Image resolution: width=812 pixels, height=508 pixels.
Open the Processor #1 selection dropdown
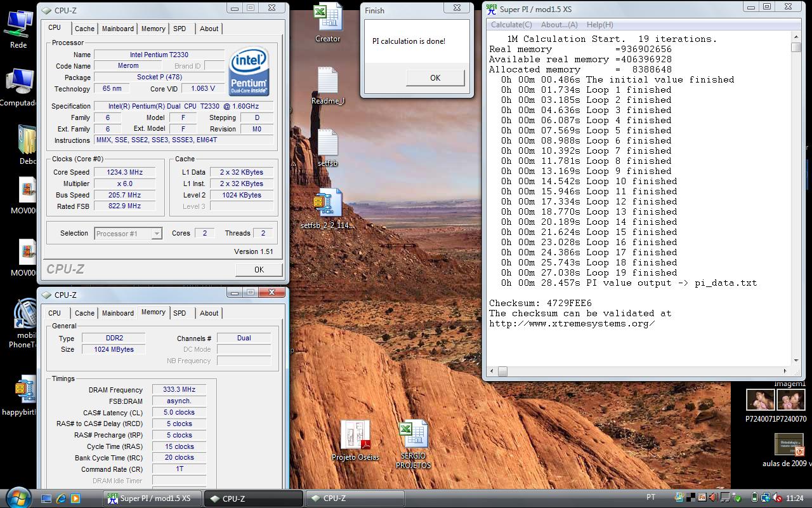pyautogui.click(x=128, y=234)
